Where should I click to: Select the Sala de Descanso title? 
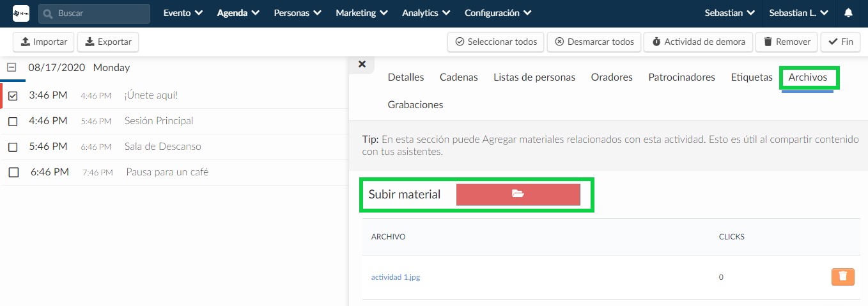[x=163, y=147]
